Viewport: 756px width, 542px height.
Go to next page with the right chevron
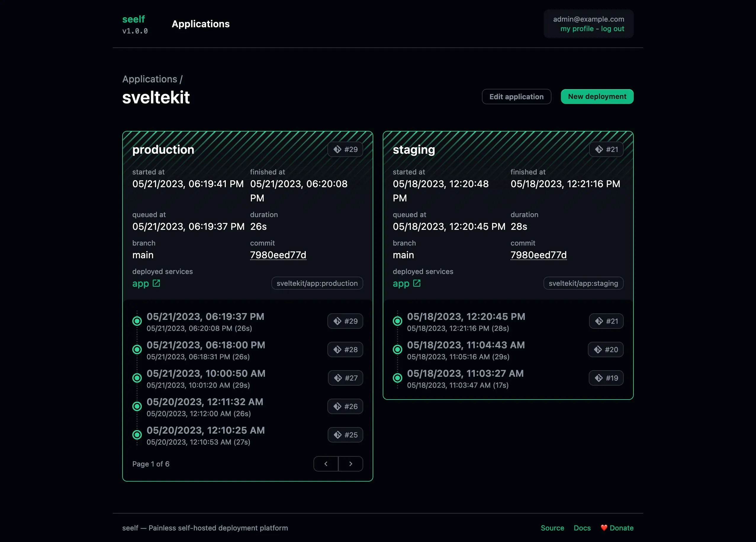351,464
